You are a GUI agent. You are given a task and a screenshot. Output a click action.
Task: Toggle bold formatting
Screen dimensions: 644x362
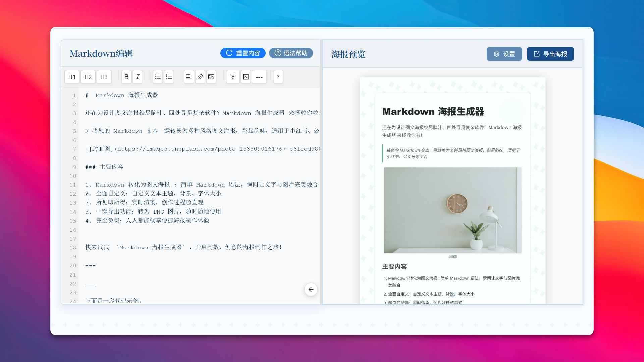click(x=126, y=77)
